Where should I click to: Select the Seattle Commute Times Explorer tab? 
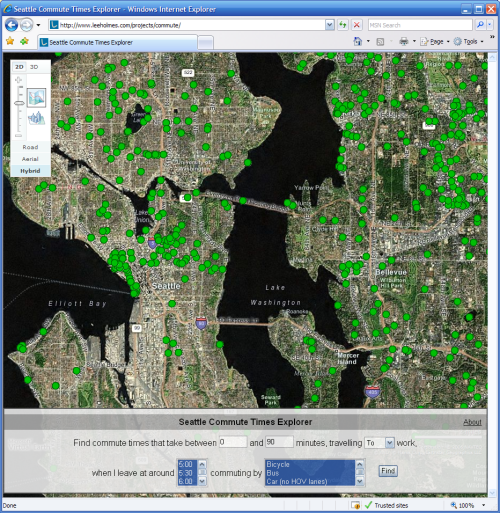pos(117,42)
